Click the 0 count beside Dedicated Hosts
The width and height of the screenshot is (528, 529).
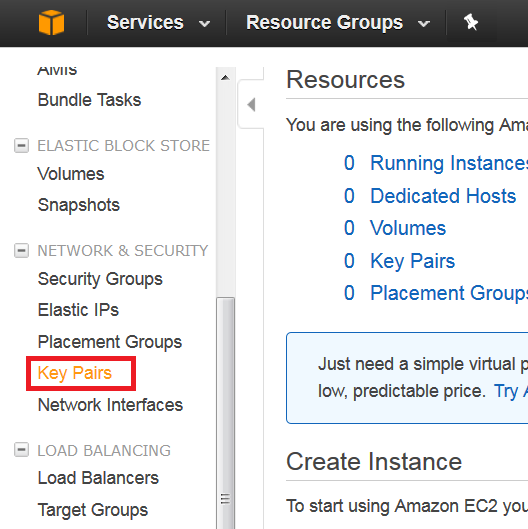click(349, 196)
